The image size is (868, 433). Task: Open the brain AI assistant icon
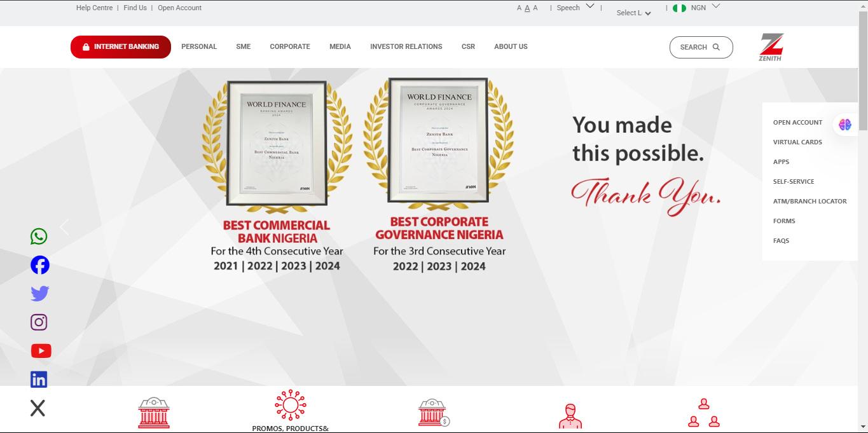coord(844,125)
